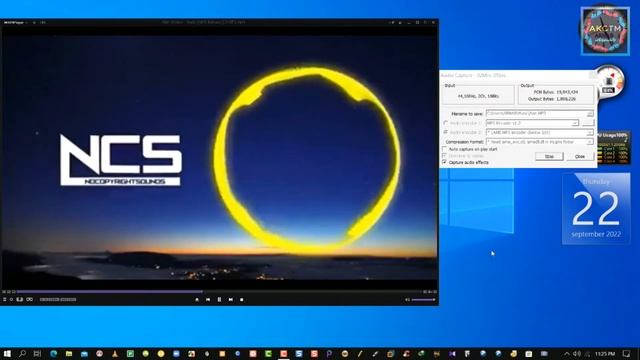Open Task View from the taskbar
640x360 pixels.
coord(37,353)
